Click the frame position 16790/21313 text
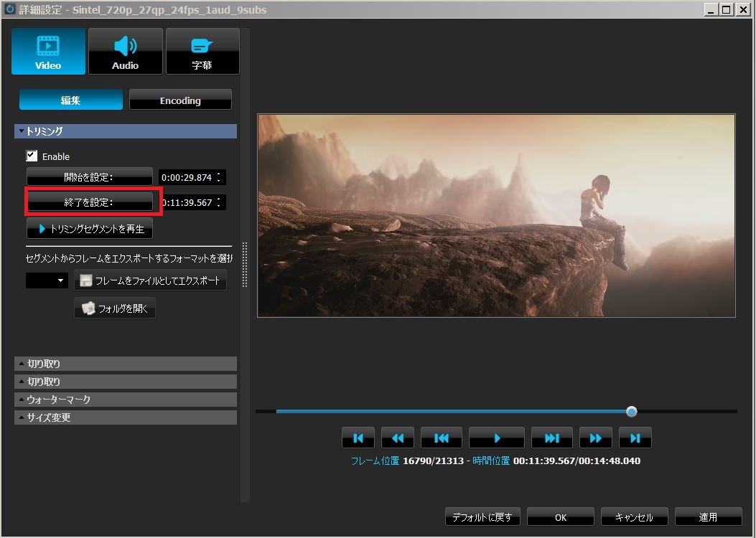The height and width of the screenshot is (538, 756). pyautogui.click(x=433, y=461)
